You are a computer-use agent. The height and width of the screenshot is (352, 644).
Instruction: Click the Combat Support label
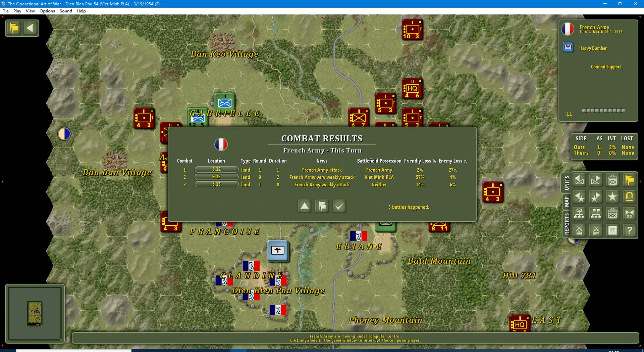(606, 67)
